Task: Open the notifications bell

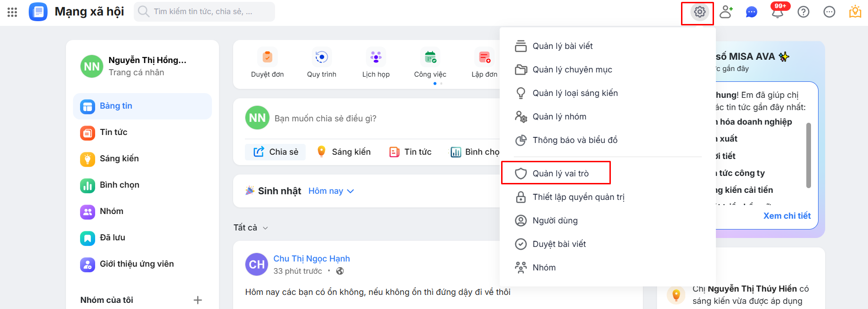Action: coord(777,12)
